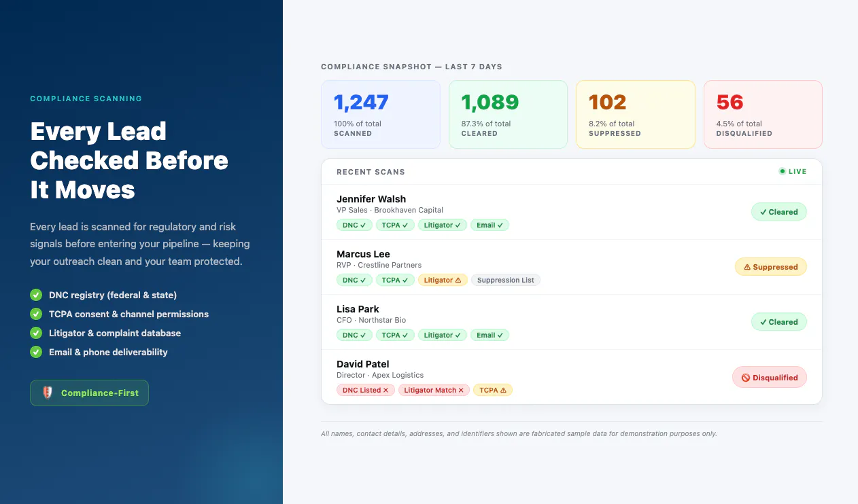Image resolution: width=858 pixels, height=504 pixels.
Task: Open the Jennifer Walsh lead name
Action: (x=371, y=199)
